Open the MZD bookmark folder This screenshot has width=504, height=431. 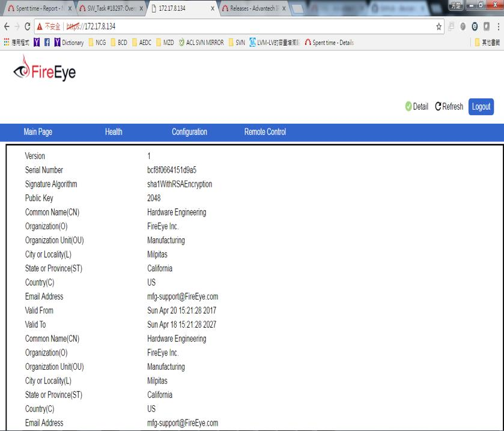click(165, 43)
